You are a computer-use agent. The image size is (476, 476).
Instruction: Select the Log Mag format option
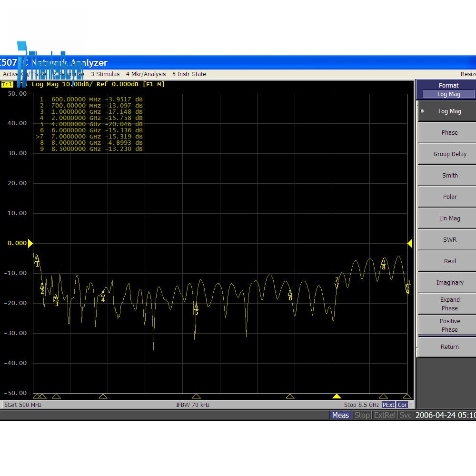[449, 111]
